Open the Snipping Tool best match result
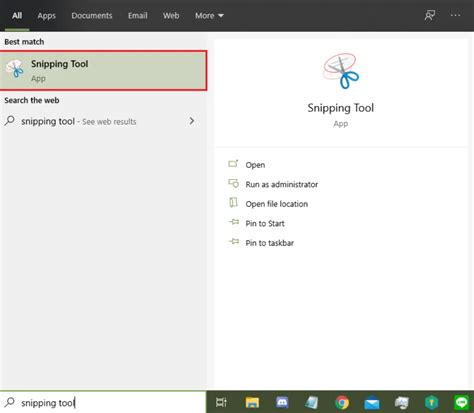 [103, 71]
